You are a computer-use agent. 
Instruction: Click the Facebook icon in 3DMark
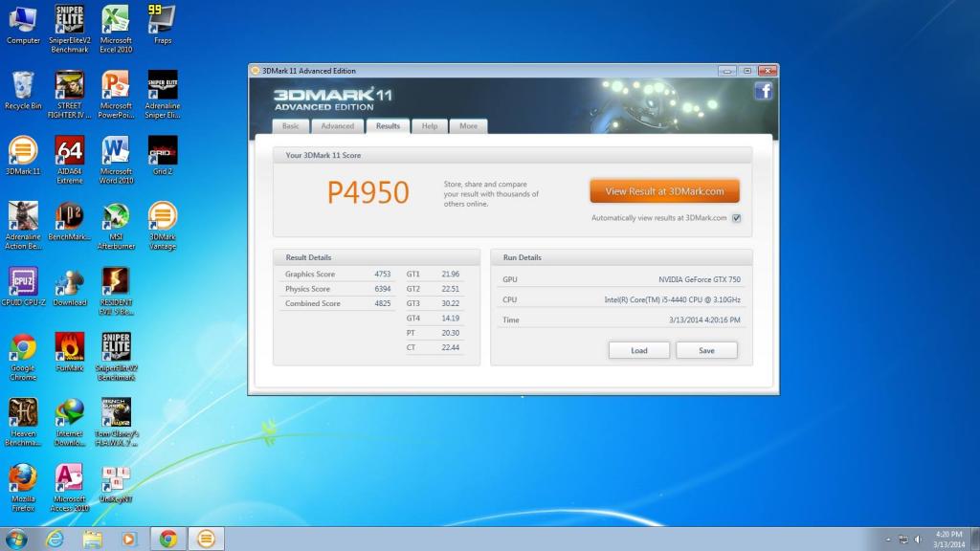click(763, 91)
